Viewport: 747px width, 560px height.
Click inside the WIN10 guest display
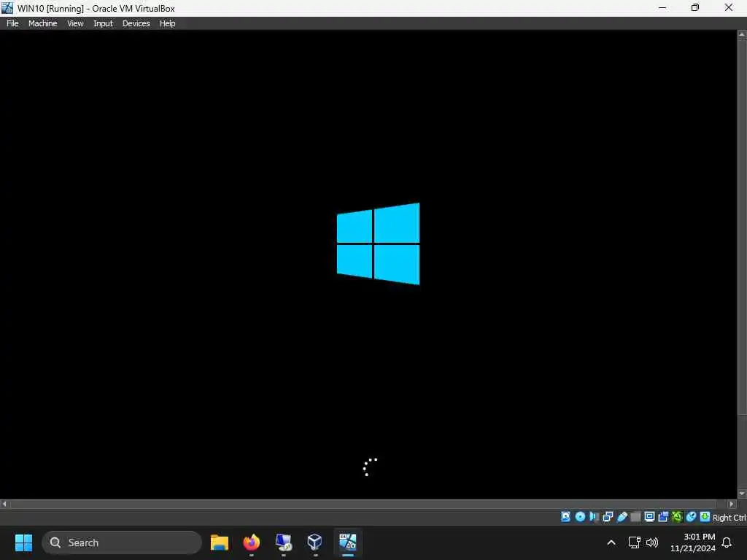(368, 264)
